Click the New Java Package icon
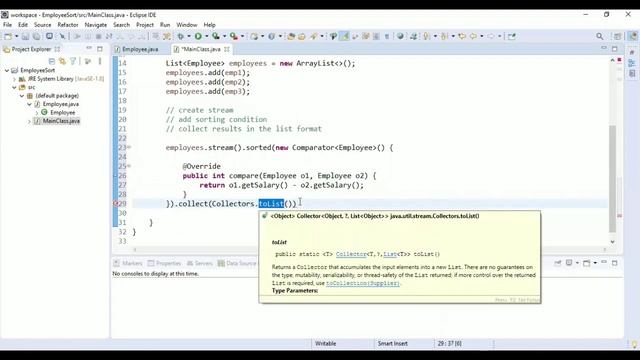Screen dimensions: 640x360 [254, 36]
